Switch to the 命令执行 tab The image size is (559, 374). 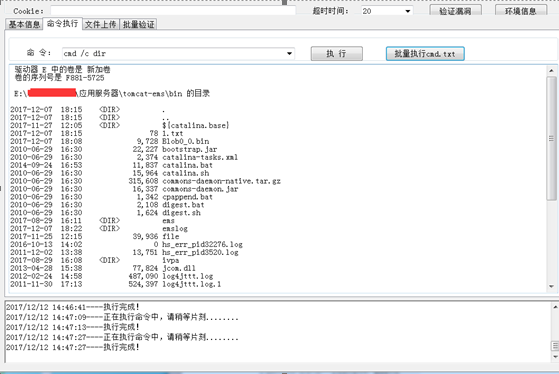pyautogui.click(x=62, y=24)
